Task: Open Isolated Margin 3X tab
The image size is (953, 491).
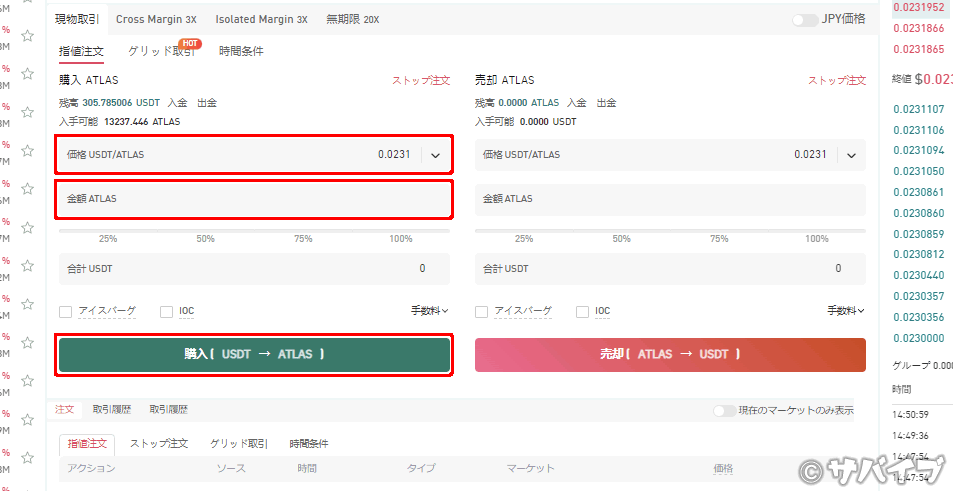Action: click(x=261, y=19)
